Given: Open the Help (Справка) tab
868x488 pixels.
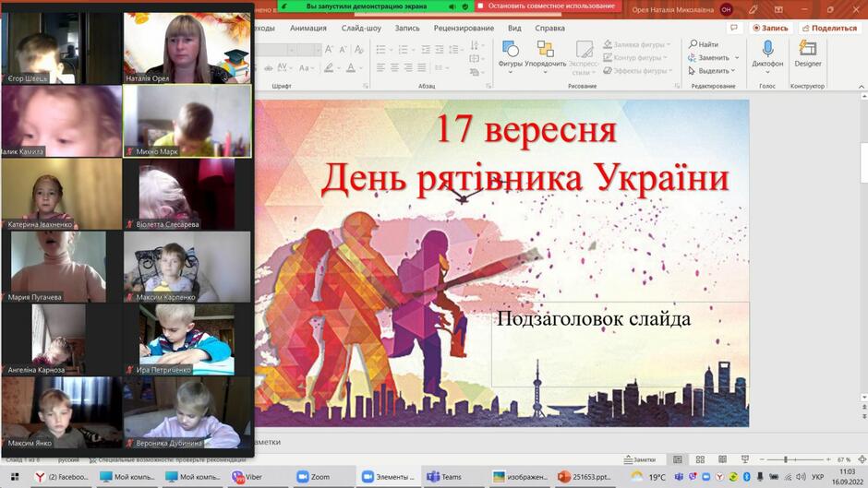Looking at the screenshot, I should [x=549, y=28].
